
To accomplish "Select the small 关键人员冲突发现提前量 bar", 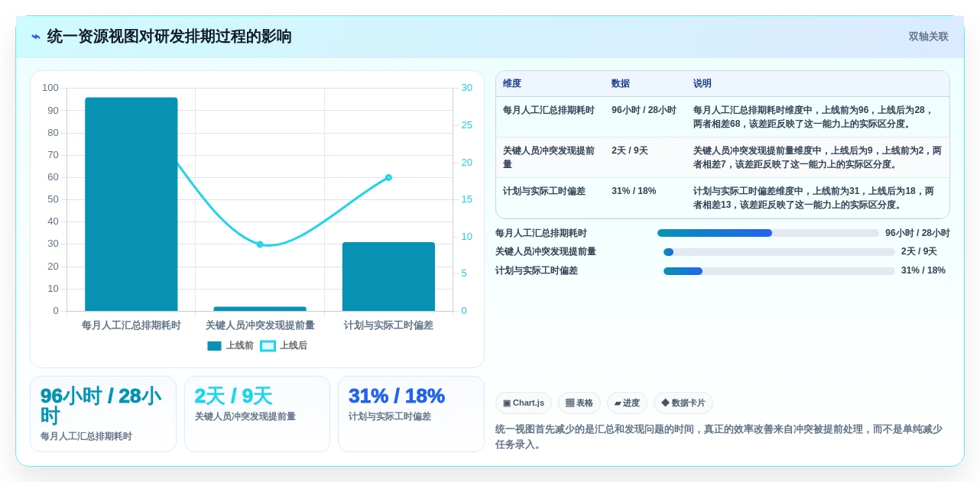I will click(x=260, y=309).
